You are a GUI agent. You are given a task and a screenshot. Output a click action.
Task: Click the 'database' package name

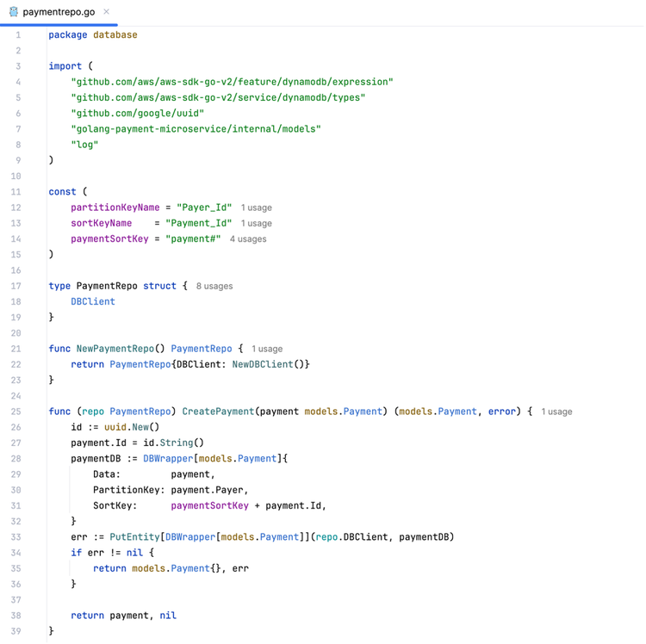(x=115, y=35)
